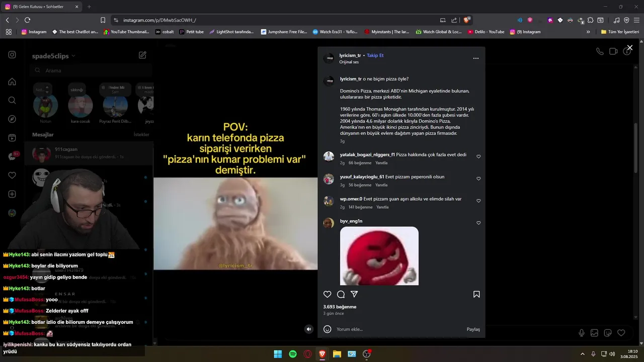Open lyricism_tr profile from post header

pyautogui.click(x=350, y=55)
